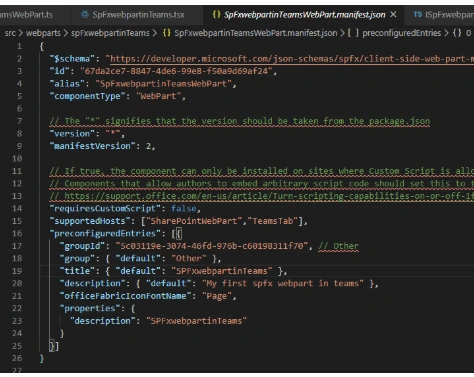Click the "preconfiguredEntries" key on line 16

point(105,233)
